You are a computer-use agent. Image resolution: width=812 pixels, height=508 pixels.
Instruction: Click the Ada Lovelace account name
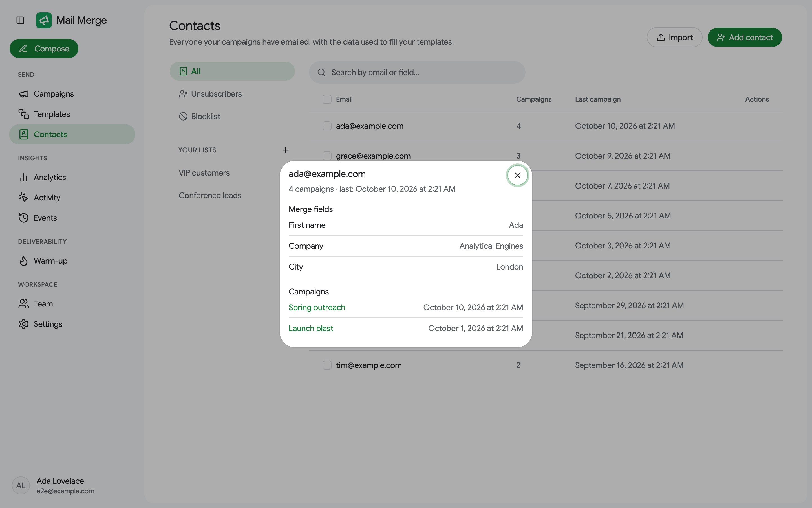click(60, 481)
